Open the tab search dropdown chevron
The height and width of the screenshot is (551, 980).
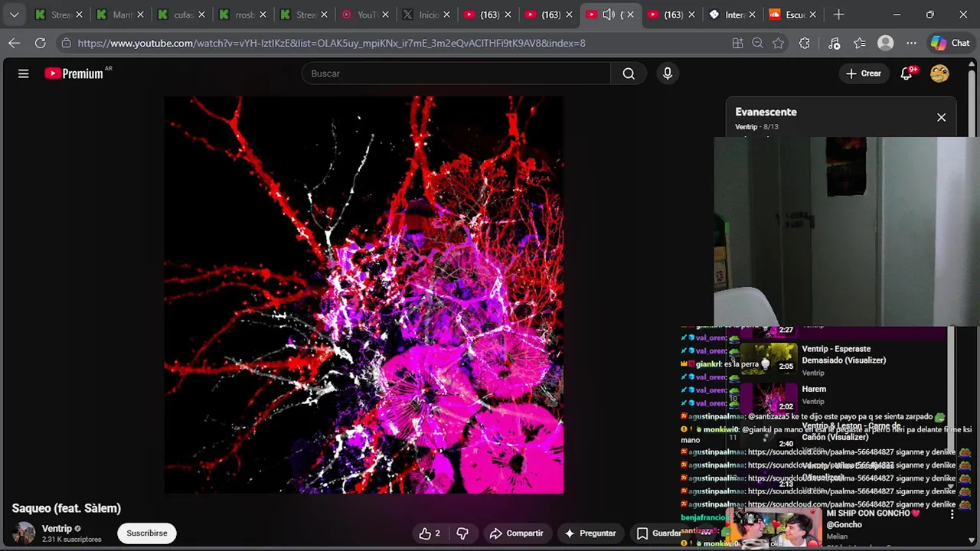point(14,15)
